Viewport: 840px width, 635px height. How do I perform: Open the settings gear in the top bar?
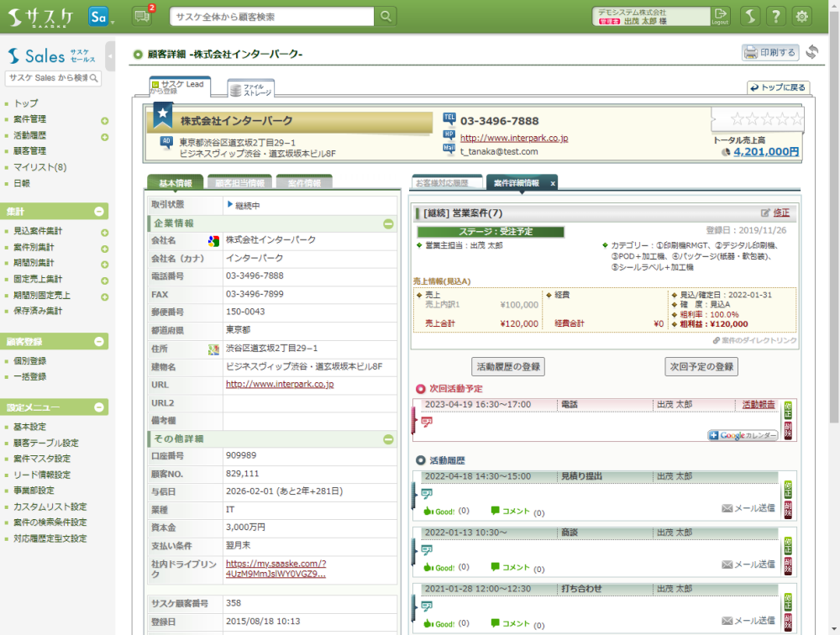pyautogui.click(x=802, y=16)
